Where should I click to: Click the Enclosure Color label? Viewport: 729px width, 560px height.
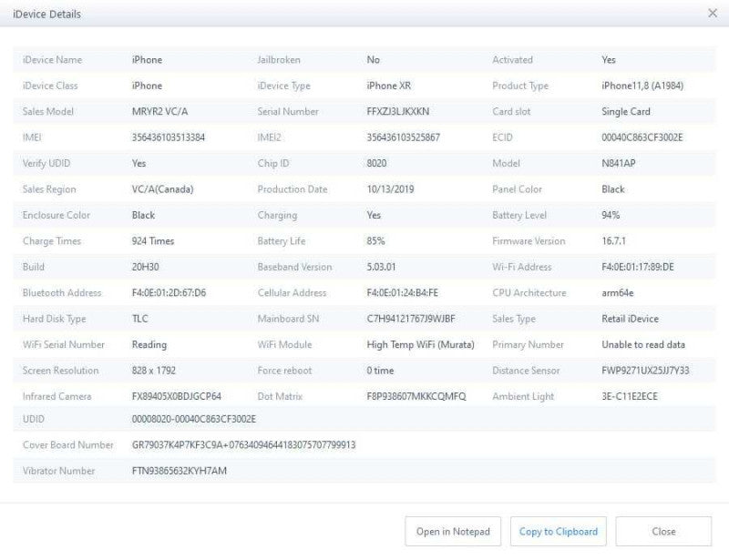pos(56,215)
